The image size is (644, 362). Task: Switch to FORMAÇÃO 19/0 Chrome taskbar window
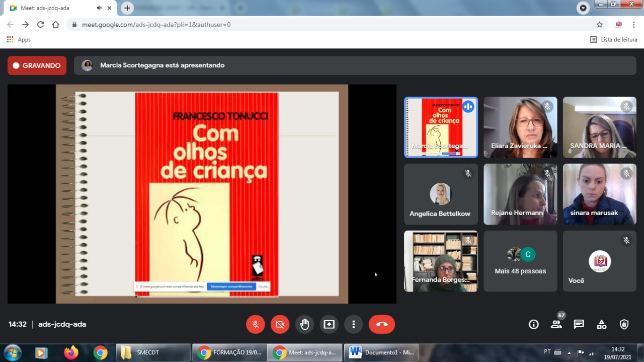[x=229, y=352]
